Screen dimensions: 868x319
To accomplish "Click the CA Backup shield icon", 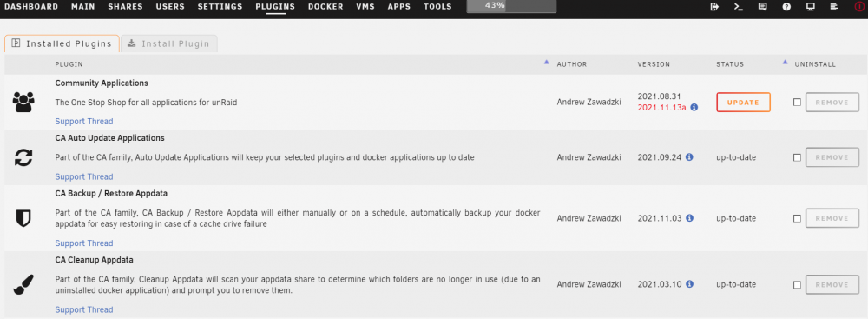I will (23, 218).
